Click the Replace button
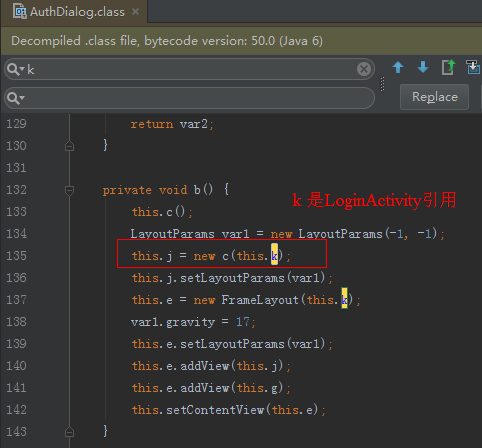This screenshot has width=482, height=448. pos(435,97)
